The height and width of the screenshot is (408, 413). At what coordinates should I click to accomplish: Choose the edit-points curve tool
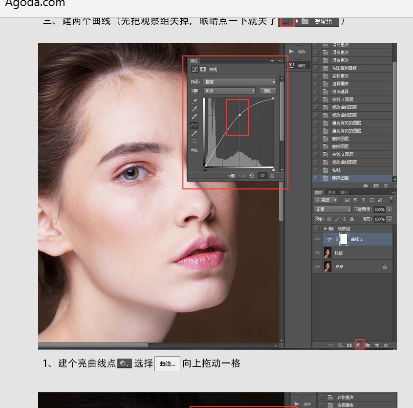(194, 125)
